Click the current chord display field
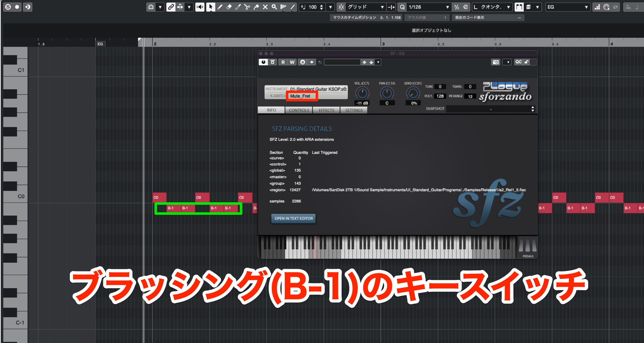The width and height of the screenshot is (644, 343). [488, 18]
